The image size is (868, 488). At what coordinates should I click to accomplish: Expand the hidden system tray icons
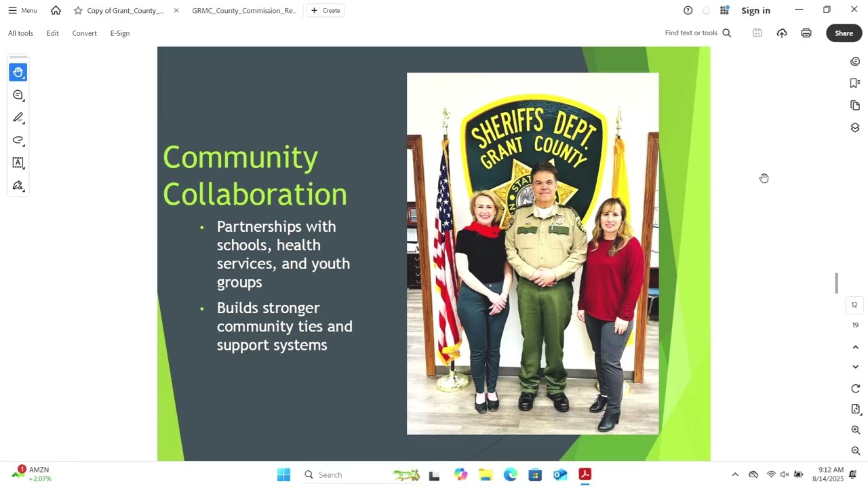(735, 474)
